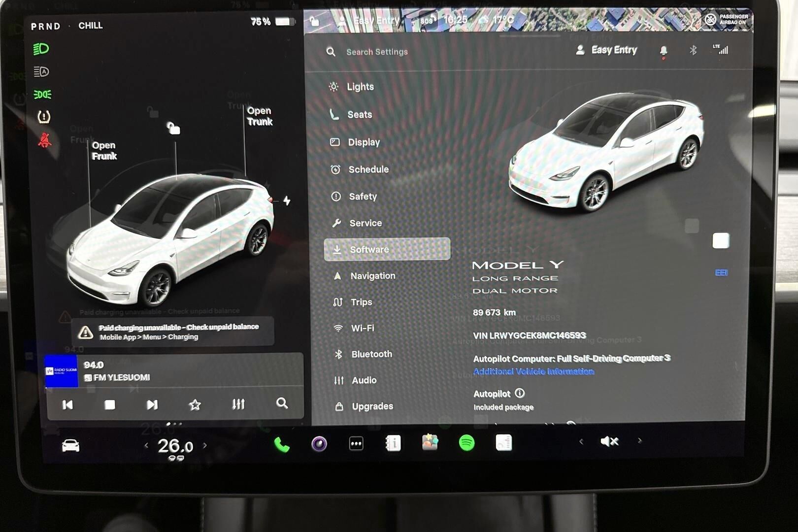This screenshot has width=798, height=532.
Task: Favorite the current radio station
Action: pyautogui.click(x=195, y=404)
